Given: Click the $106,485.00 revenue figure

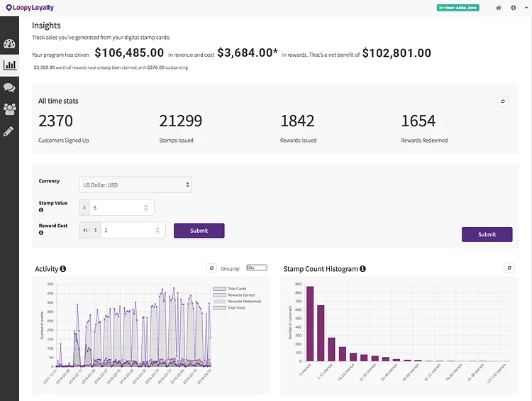Looking at the screenshot, I should pyautogui.click(x=129, y=53).
